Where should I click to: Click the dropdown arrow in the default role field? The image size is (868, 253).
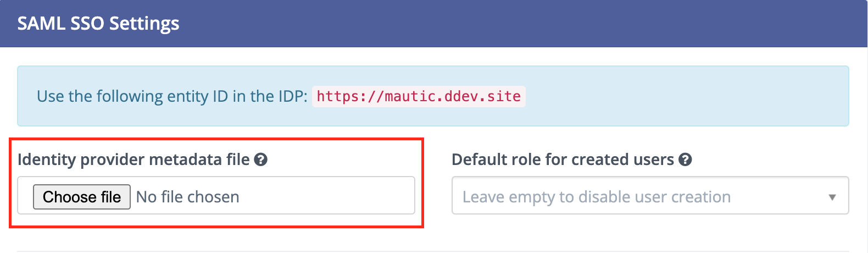point(832,197)
